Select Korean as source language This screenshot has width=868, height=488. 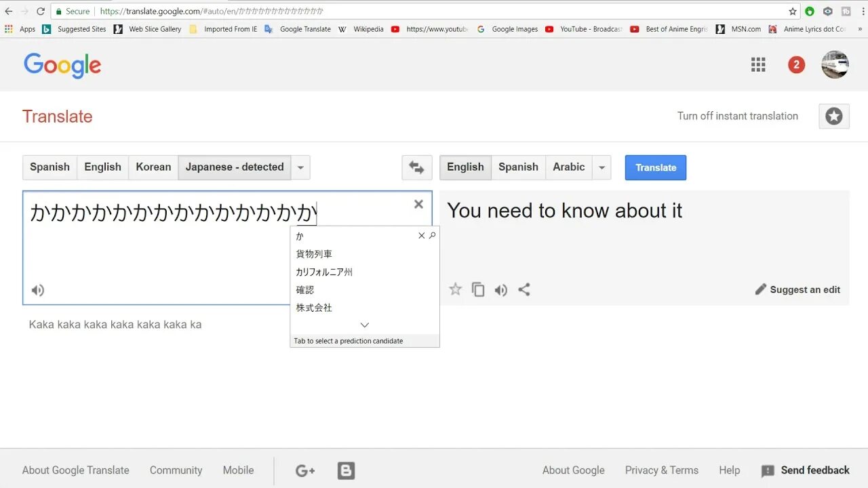pos(153,167)
